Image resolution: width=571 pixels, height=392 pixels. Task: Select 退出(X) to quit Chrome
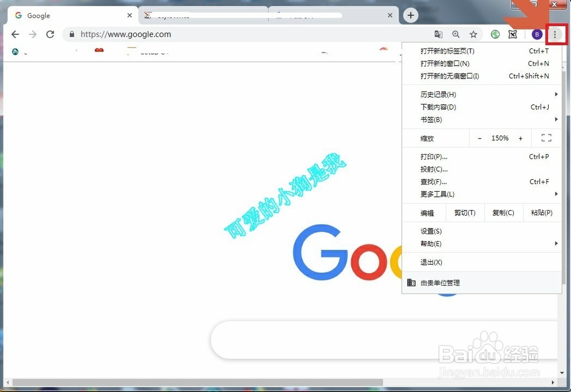point(481,262)
